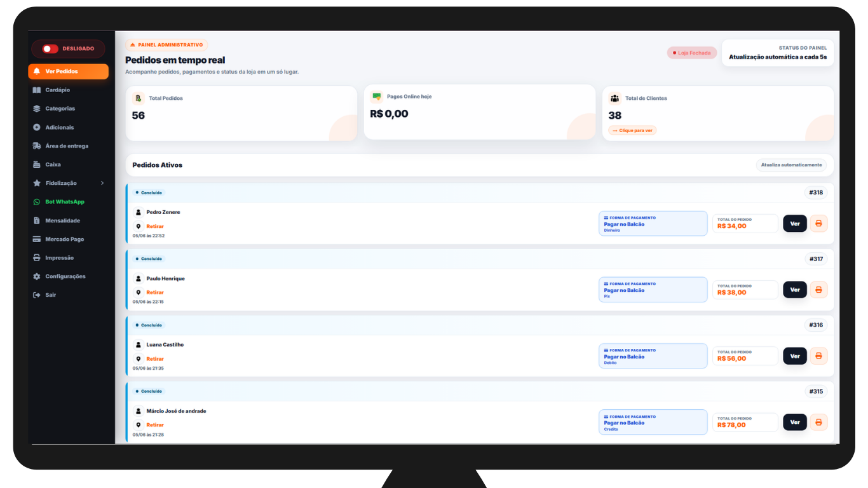The width and height of the screenshot is (868, 488).
Task: View order #316 details
Action: pos(795,356)
